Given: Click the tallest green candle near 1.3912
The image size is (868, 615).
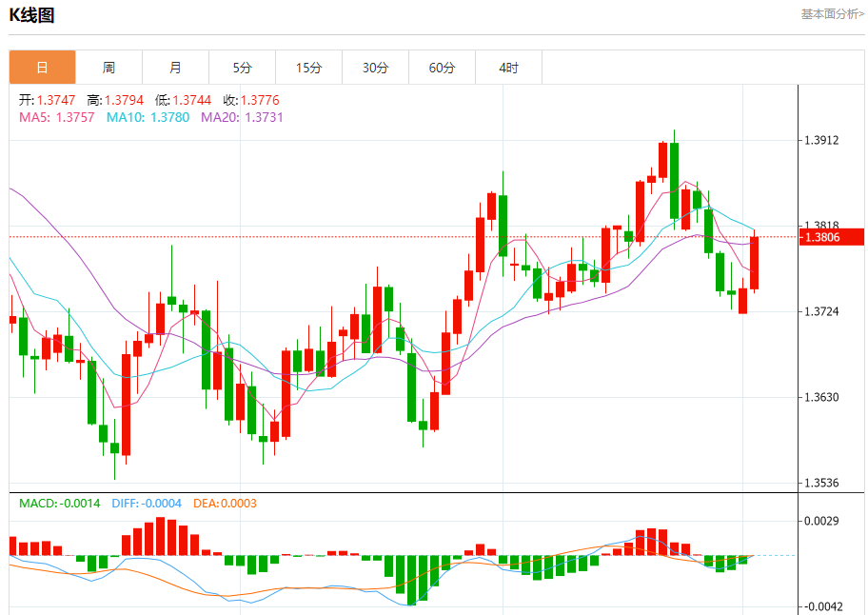Looking at the screenshot, I should (x=674, y=181).
